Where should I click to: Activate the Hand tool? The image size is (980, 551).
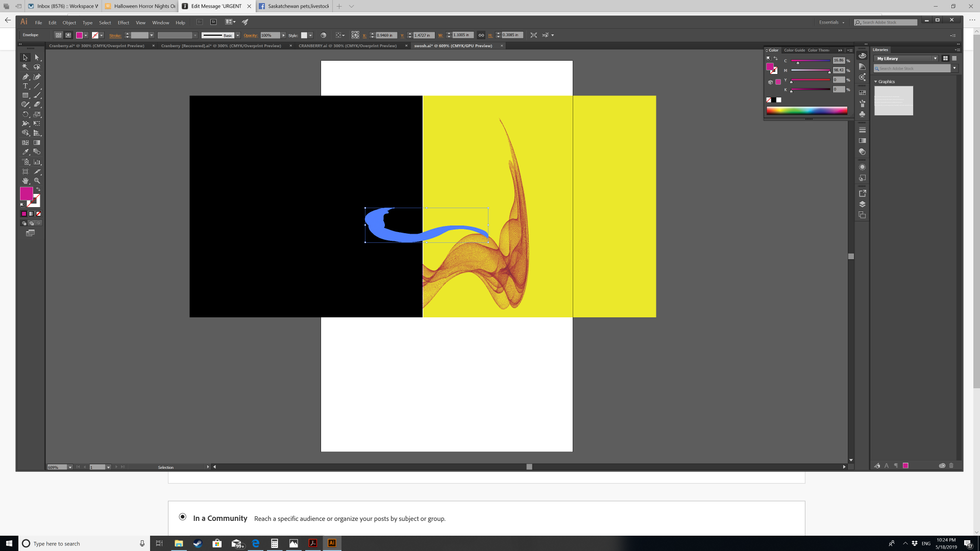(x=25, y=181)
